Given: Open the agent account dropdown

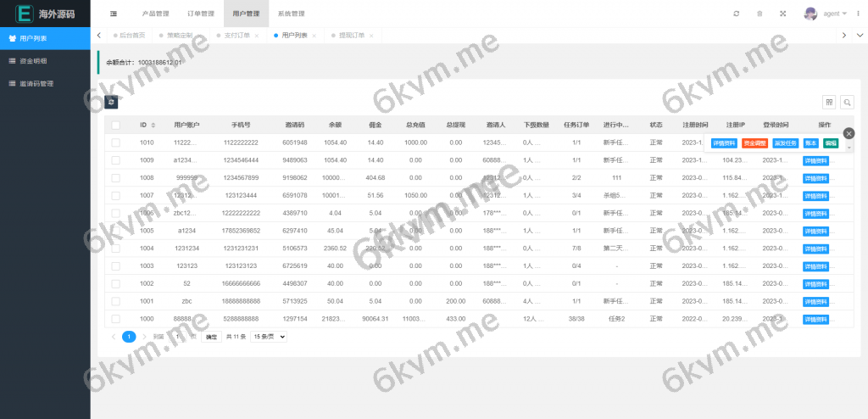Looking at the screenshot, I should point(835,14).
